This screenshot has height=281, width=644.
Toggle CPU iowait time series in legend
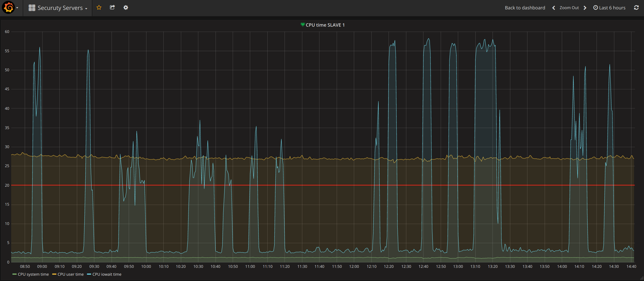pyautogui.click(x=107, y=274)
